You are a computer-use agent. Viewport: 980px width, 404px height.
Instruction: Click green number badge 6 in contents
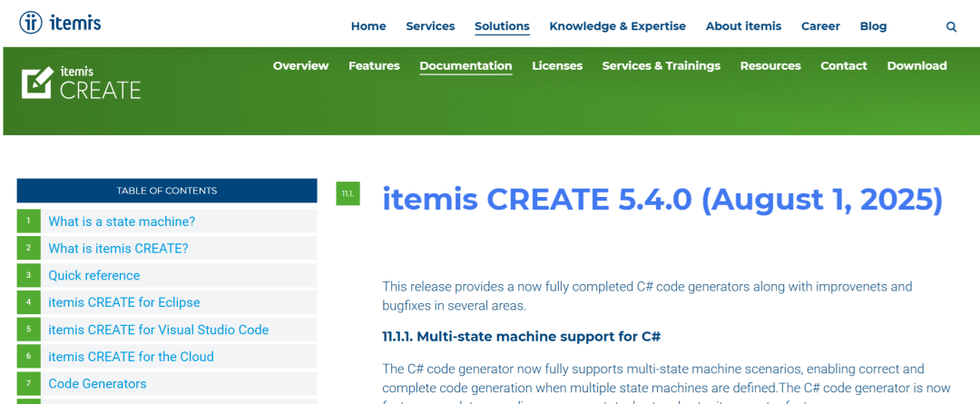[x=29, y=357]
